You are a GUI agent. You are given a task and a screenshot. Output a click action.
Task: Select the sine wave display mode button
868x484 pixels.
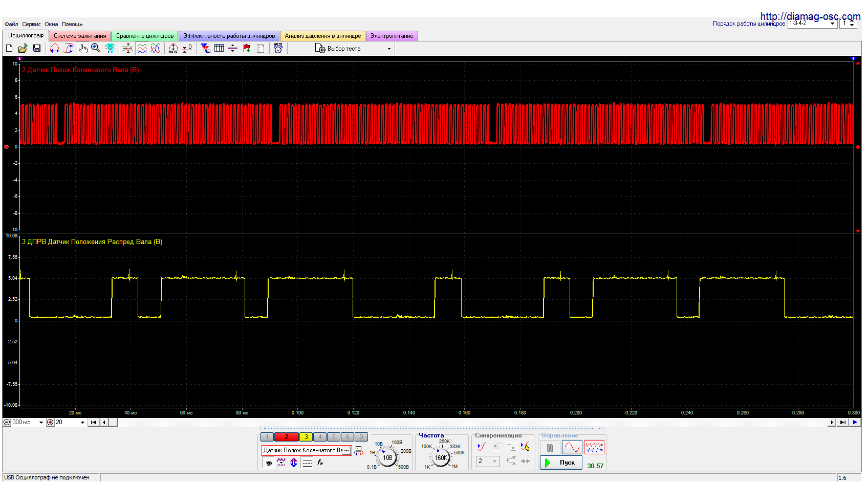tap(572, 448)
